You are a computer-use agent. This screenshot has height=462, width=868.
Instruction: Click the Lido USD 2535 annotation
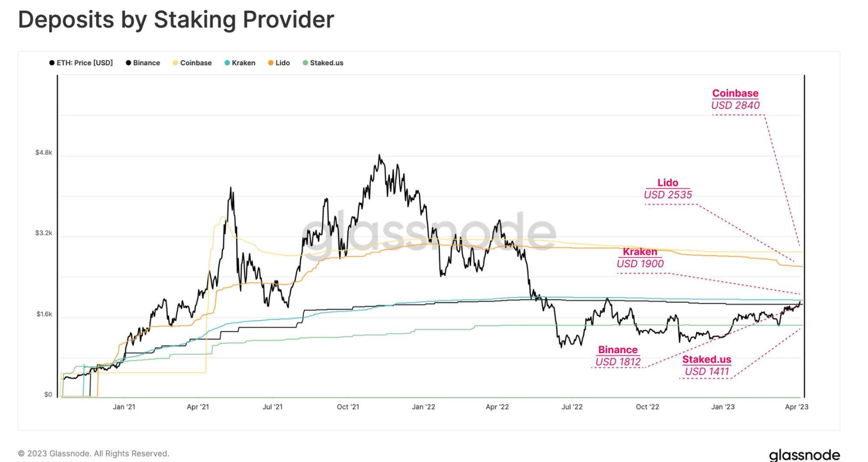point(667,189)
